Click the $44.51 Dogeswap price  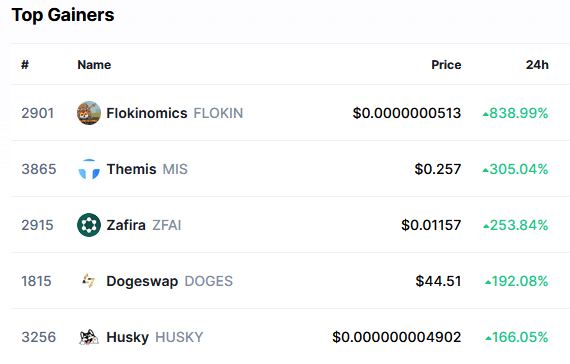(x=438, y=281)
